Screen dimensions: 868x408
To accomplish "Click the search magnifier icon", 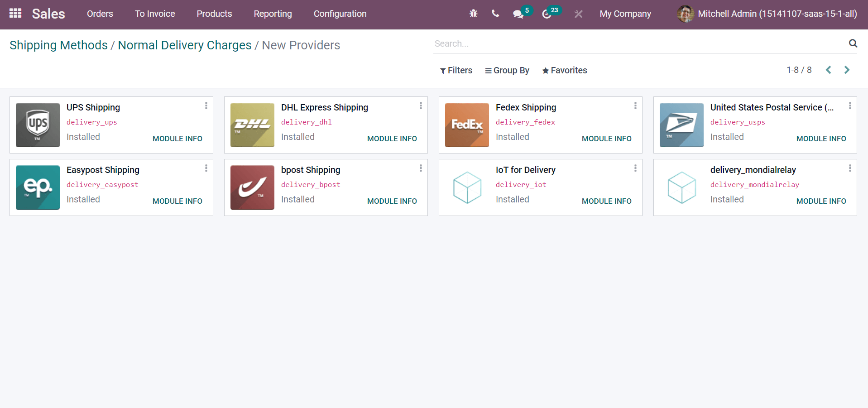I will (x=853, y=43).
